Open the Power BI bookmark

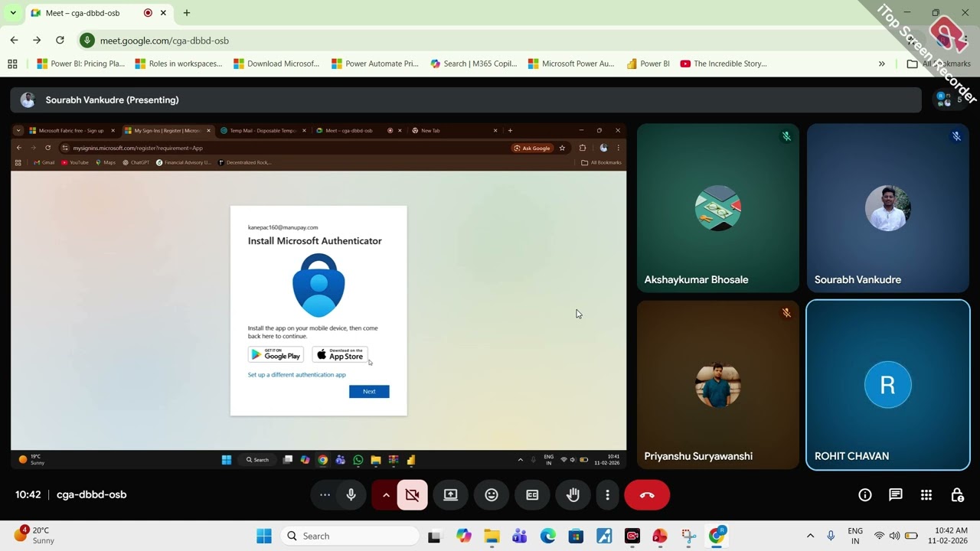[648, 64]
